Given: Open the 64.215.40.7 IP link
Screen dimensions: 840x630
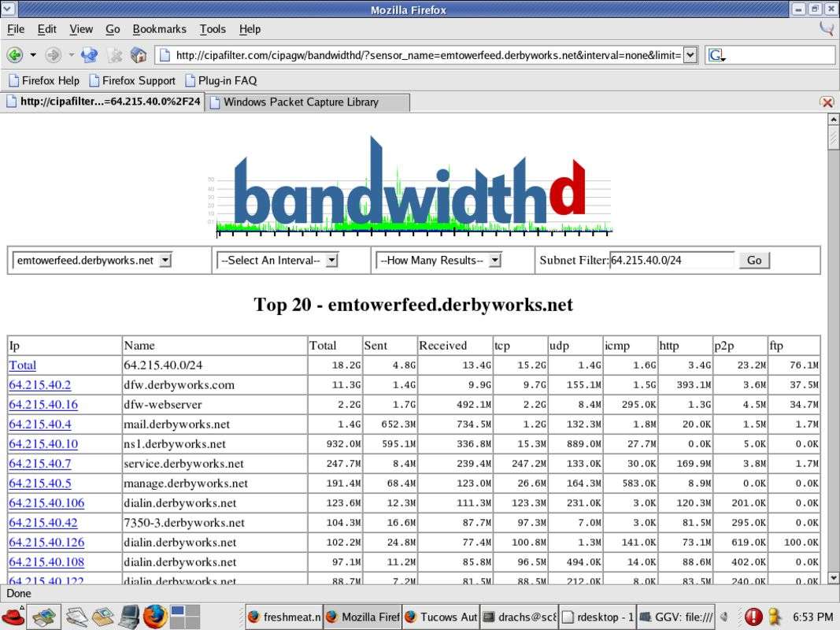Looking at the screenshot, I should pyautogui.click(x=39, y=463).
